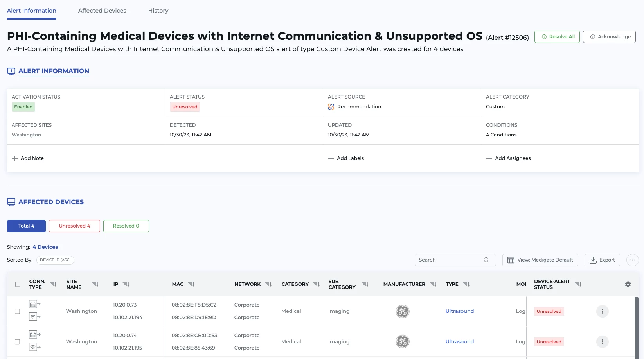The width and height of the screenshot is (644, 359).
Task: Switch to the History tab
Action: point(158,11)
